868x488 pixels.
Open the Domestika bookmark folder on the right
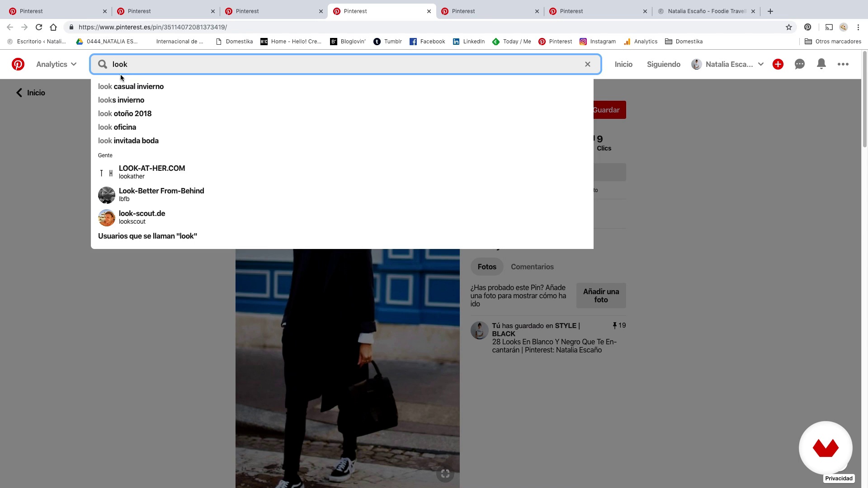pos(684,42)
